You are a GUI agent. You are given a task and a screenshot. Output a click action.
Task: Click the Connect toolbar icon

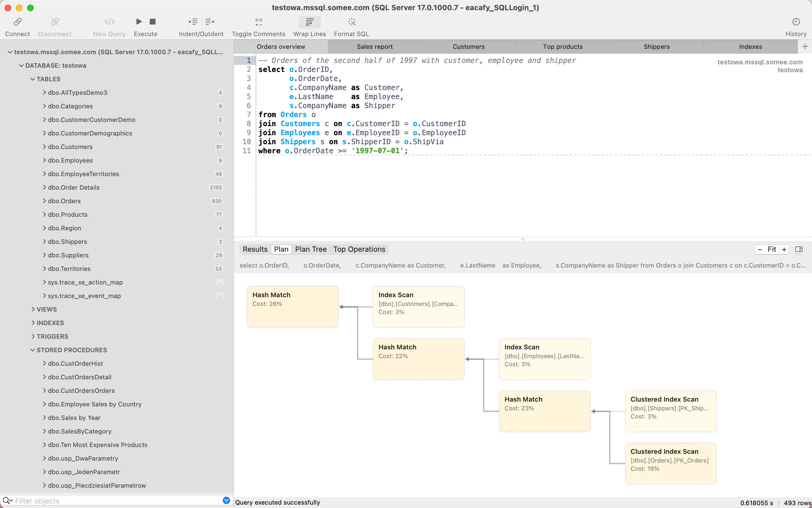pyautogui.click(x=17, y=22)
